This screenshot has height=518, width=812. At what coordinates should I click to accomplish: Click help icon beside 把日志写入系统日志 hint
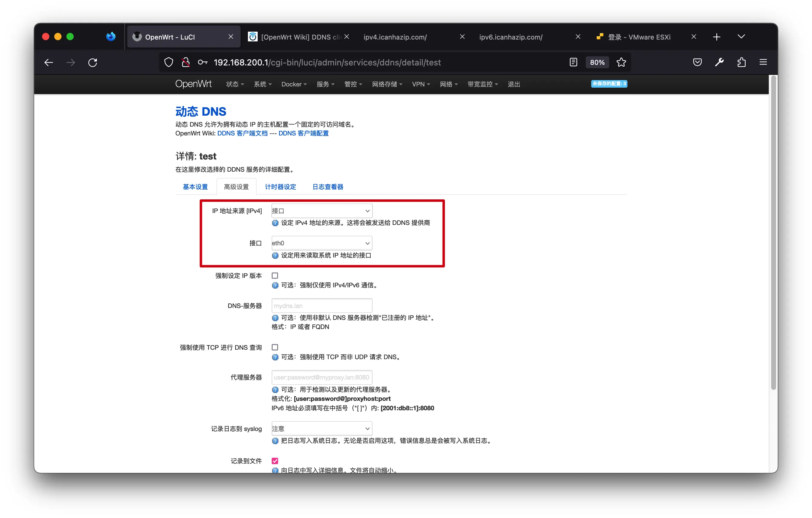tap(275, 441)
